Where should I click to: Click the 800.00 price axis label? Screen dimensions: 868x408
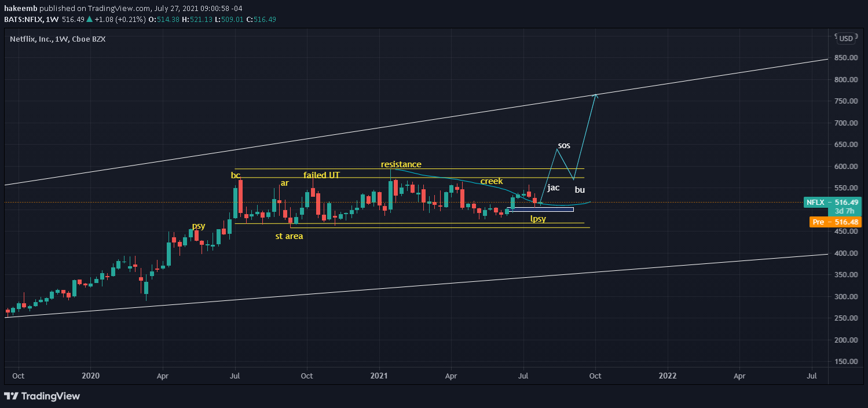(846, 80)
